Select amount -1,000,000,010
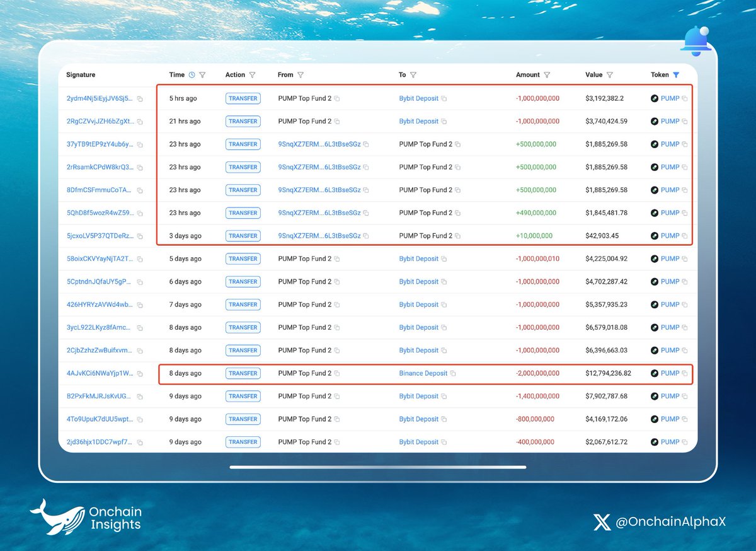 tap(537, 258)
